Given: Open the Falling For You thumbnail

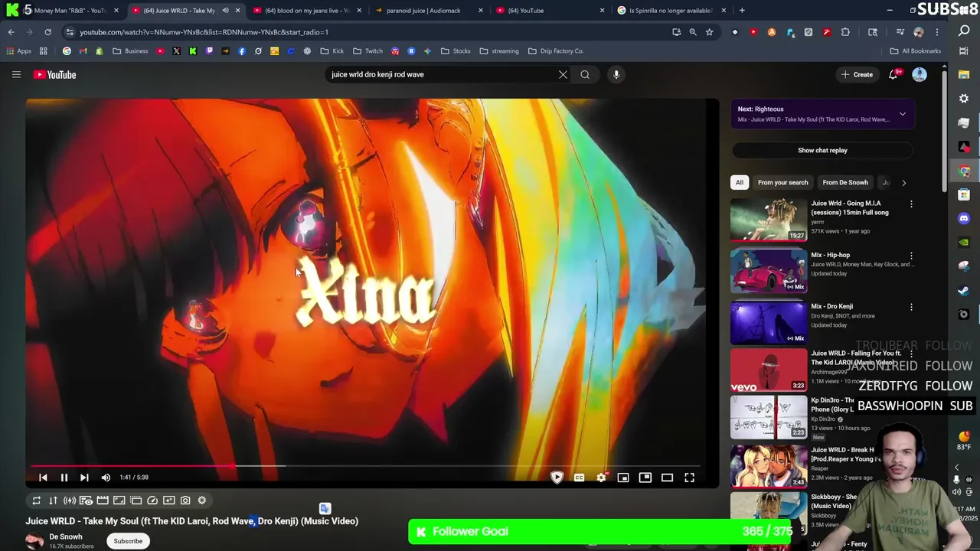Looking at the screenshot, I should tap(769, 370).
